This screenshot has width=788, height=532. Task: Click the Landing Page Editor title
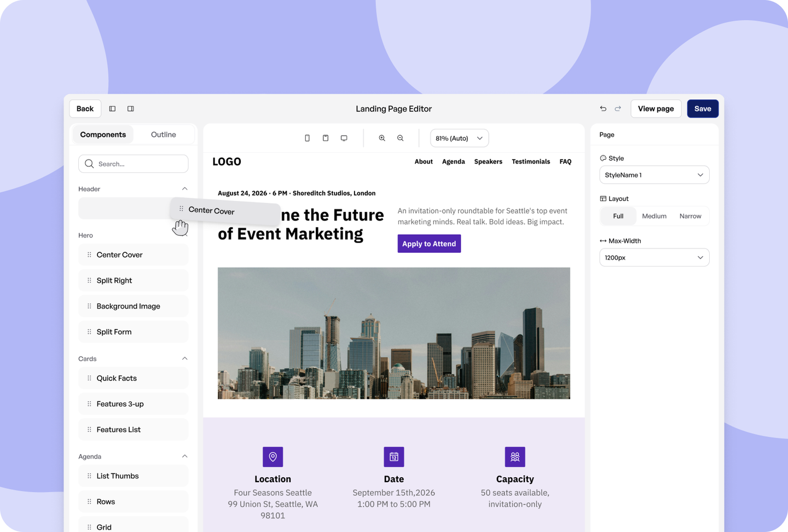click(x=394, y=109)
